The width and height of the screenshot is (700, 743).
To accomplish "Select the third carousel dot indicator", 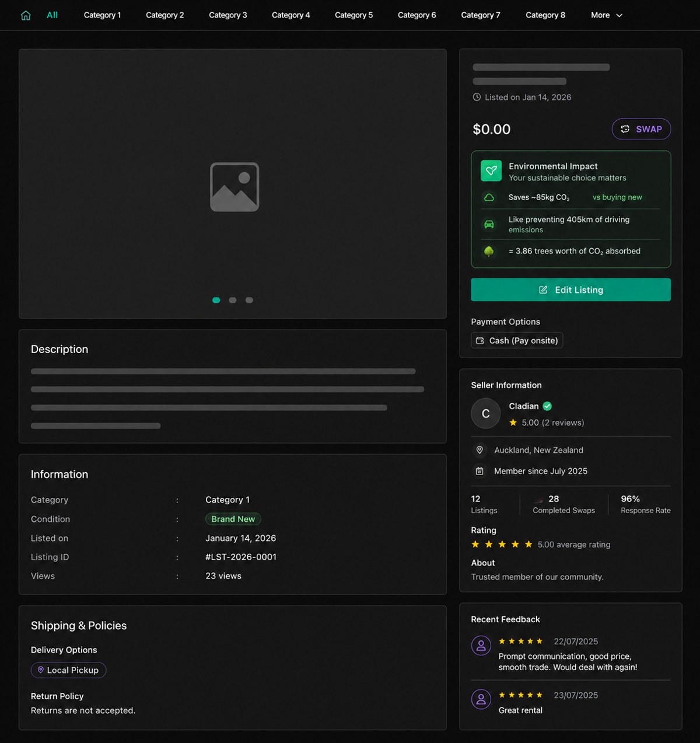I will (249, 300).
